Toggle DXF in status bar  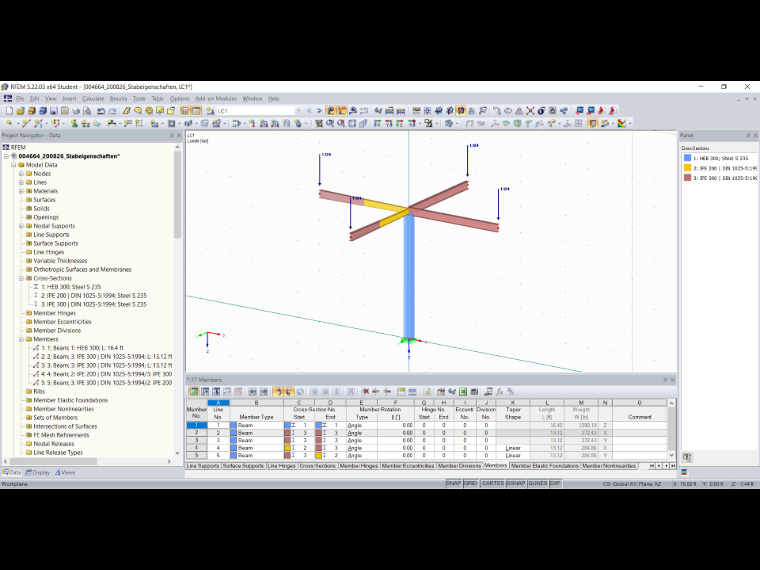tap(555, 484)
